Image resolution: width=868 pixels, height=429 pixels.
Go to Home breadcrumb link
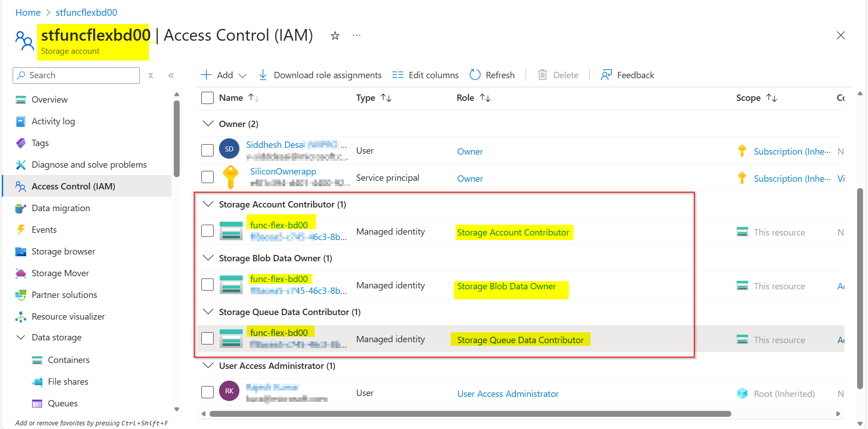coord(28,13)
